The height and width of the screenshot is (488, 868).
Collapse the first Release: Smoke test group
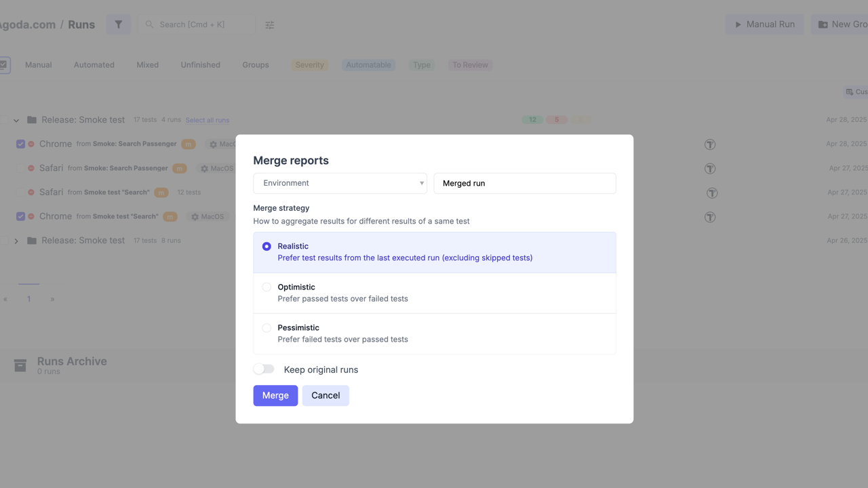tap(16, 121)
